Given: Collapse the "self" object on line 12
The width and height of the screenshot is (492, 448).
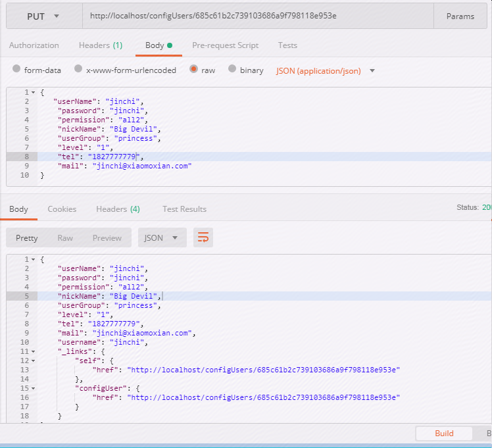Looking at the screenshot, I should [33, 361].
